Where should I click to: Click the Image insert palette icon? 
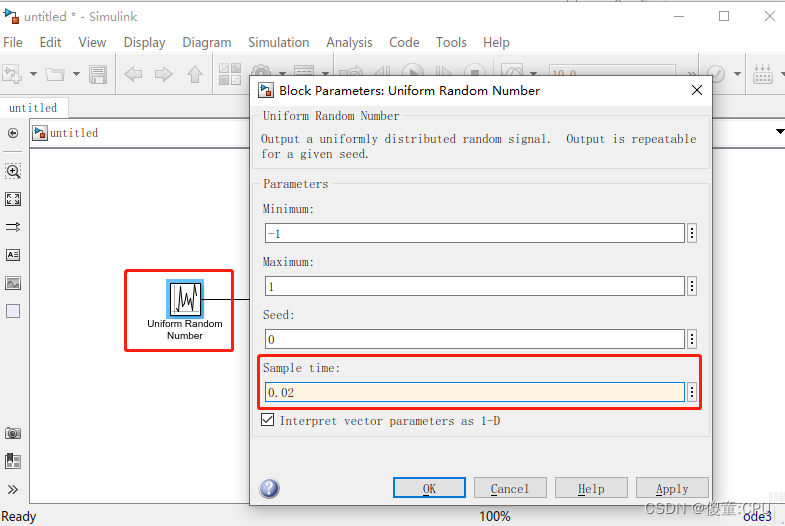coord(13,283)
